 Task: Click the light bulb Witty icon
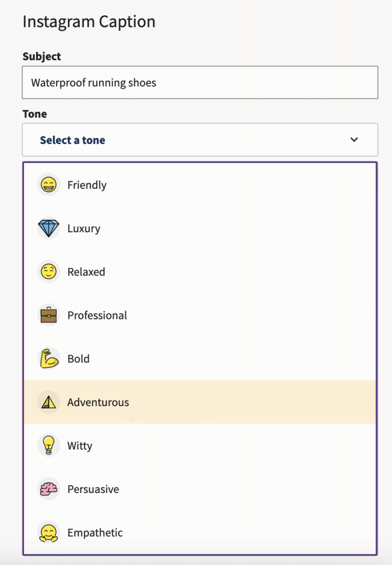49,446
